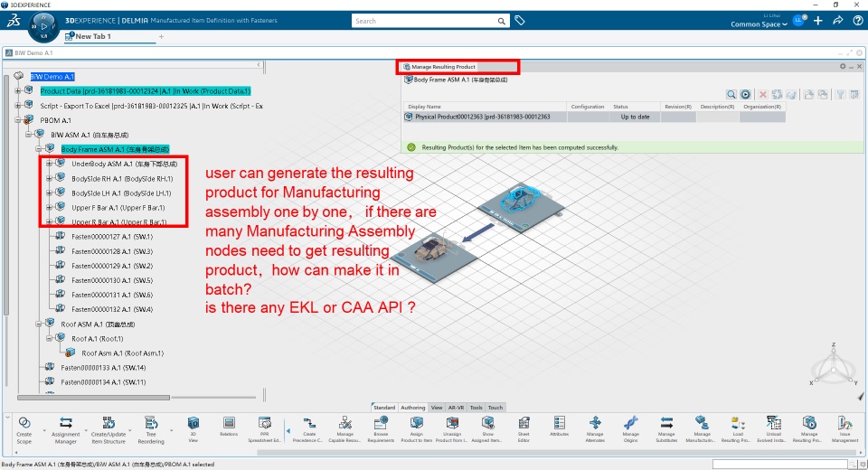Start the Tree Reordering command
Viewport: 868px width, 470px height.
[x=151, y=429]
